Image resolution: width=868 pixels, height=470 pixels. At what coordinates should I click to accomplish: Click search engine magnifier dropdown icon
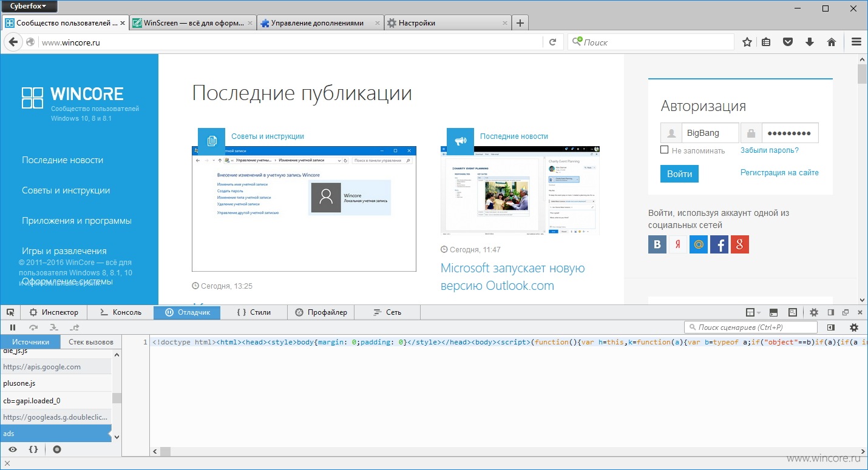click(x=577, y=42)
